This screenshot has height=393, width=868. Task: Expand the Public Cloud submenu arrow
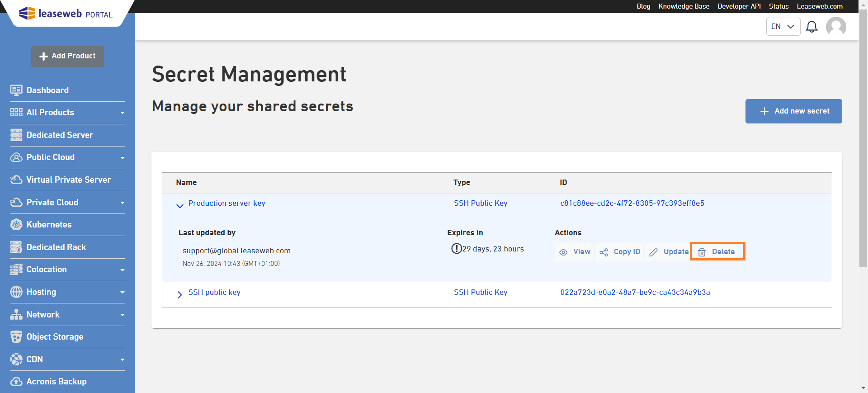pyautogui.click(x=123, y=157)
